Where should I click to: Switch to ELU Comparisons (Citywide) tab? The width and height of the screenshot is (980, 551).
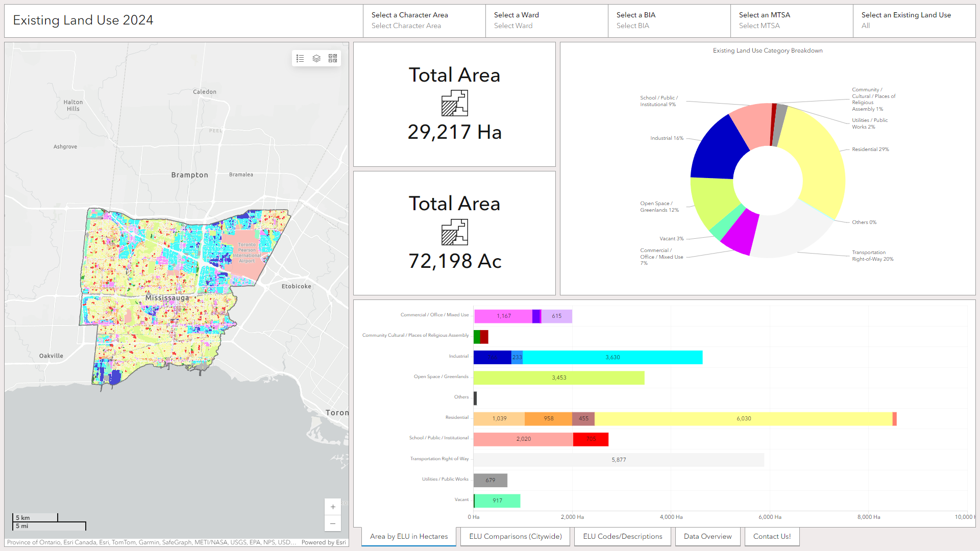pyautogui.click(x=515, y=536)
